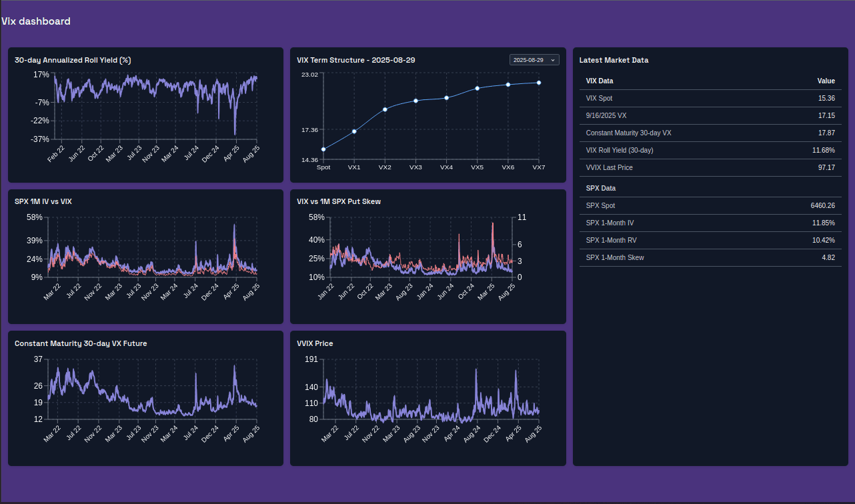Click the Latest Market Data heading
The width and height of the screenshot is (855, 504).
tap(614, 60)
